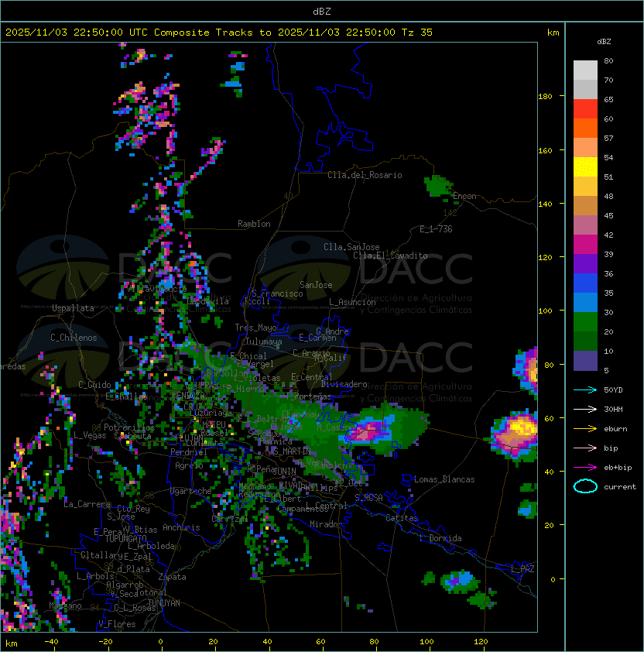
Task: Click the 'L_Dormida' place label
Action: (x=440, y=538)
